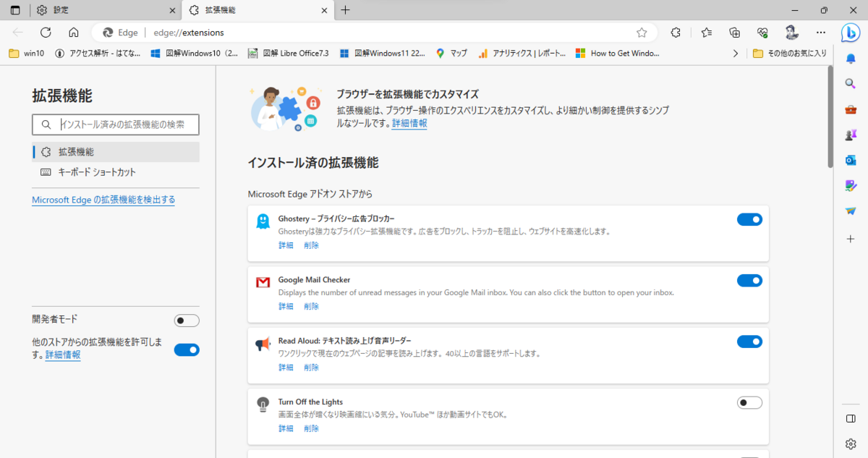Open the user profile avatar
Screen dimensions: 868x458
coord(791,33)
